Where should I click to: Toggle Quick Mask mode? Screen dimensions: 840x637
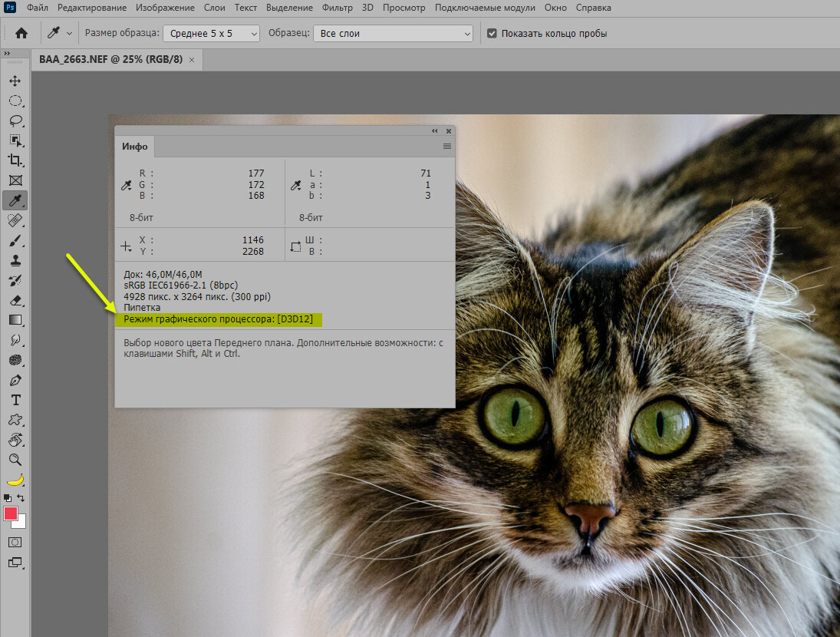coord(15,542)
